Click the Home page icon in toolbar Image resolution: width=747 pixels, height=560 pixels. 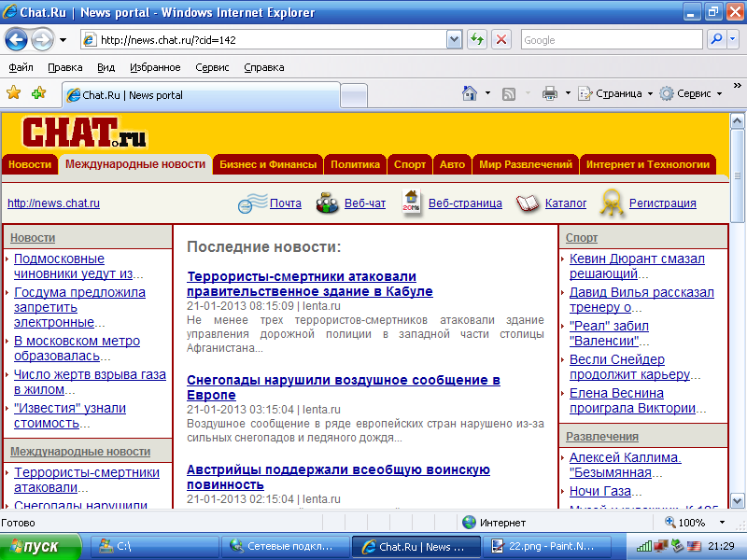470,93
